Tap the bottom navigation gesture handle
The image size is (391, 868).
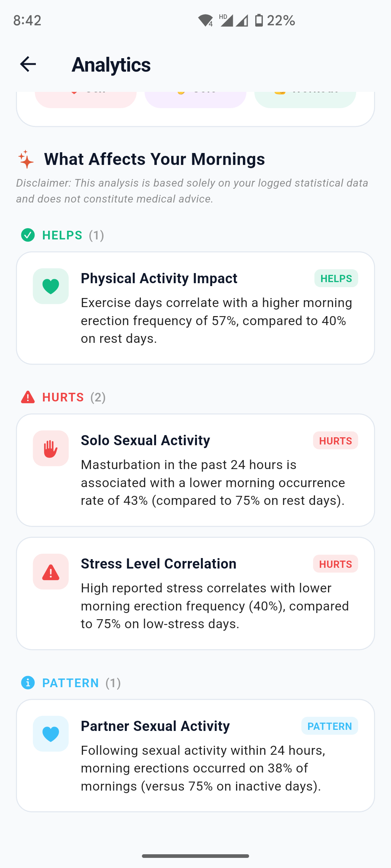pyautogui.click(x=195, y=856)
